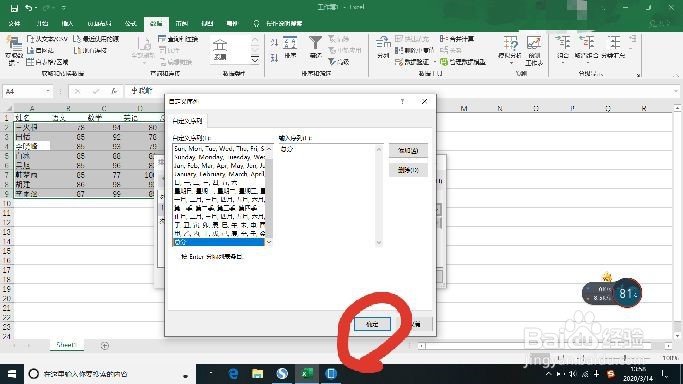Switch to the Insert ribbon tab

tap(67, 24)
